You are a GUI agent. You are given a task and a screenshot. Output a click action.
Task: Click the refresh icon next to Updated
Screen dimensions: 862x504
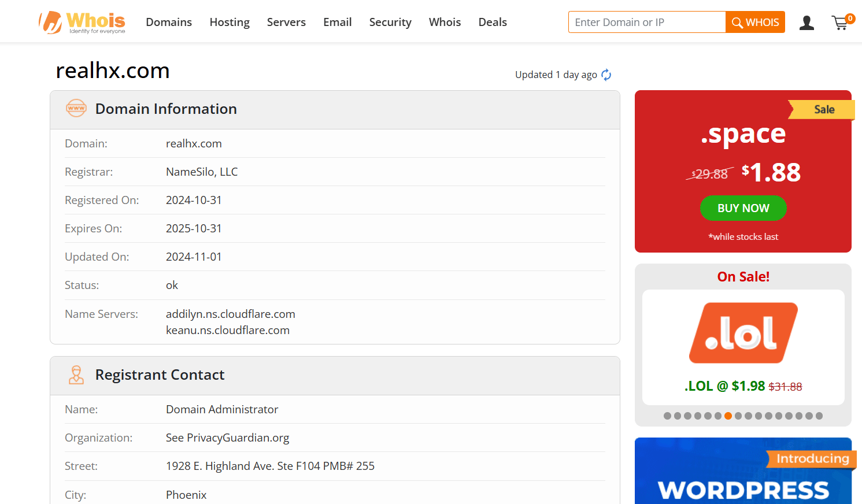tap(606, 75)
